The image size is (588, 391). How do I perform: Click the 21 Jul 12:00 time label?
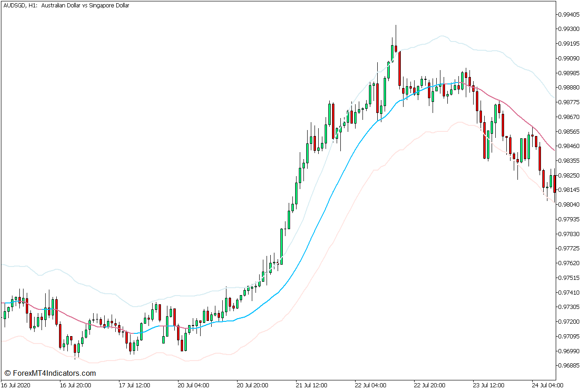pyautogui.click(x=311, y=385)
